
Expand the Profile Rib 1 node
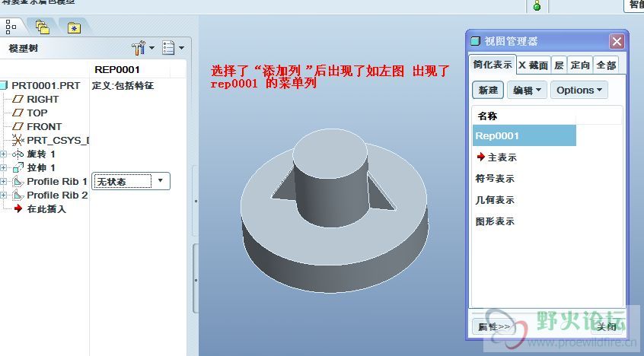coord(3,182)
